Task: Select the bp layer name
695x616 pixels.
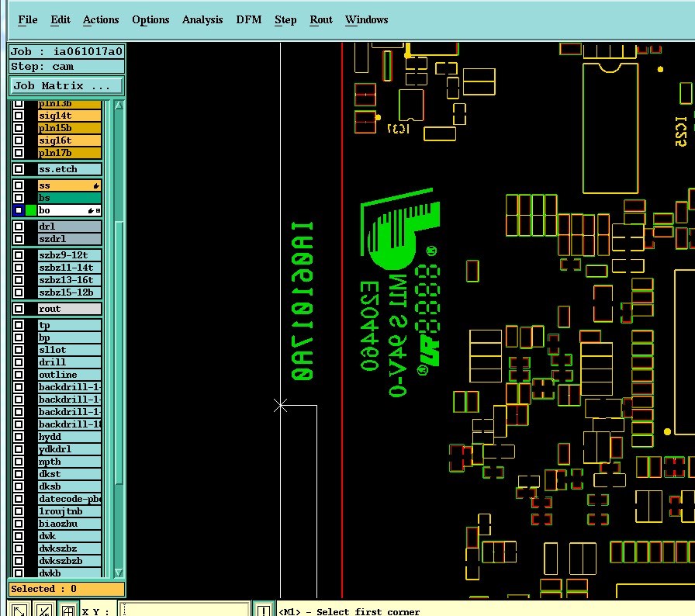Action: click(70, 337)
